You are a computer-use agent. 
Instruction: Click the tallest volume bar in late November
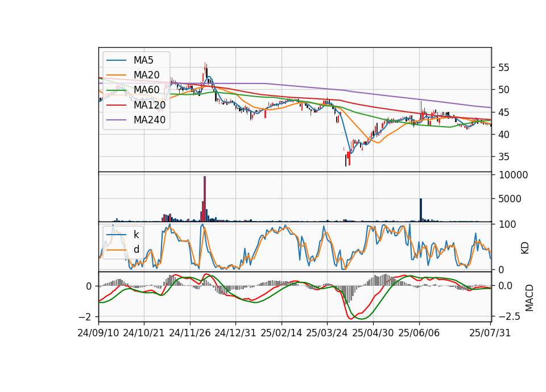(205, 199)
